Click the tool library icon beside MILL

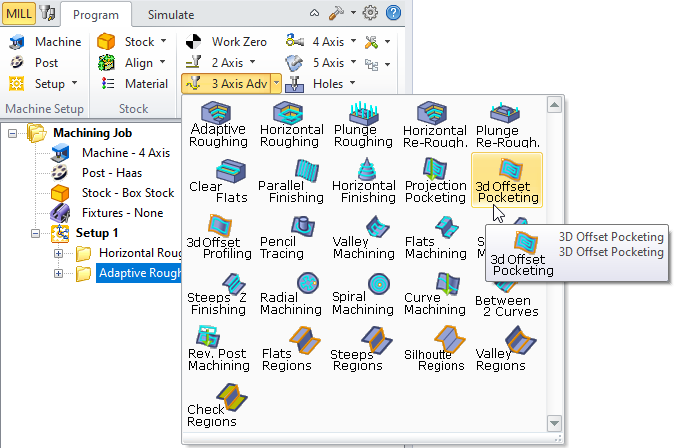pos(47,13)
